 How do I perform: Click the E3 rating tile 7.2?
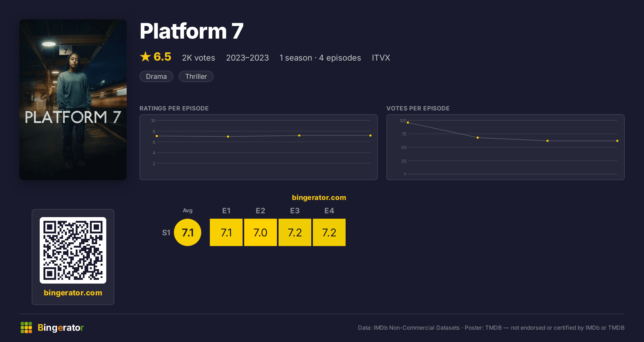295,232
